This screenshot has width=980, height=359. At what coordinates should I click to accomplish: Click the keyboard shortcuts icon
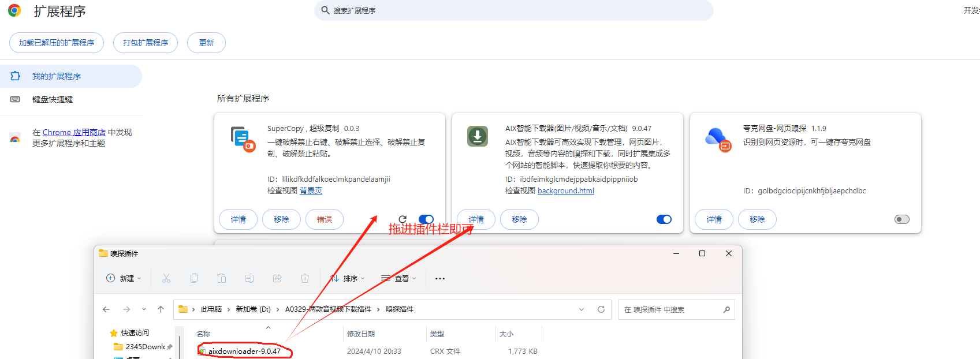[15, 99]
